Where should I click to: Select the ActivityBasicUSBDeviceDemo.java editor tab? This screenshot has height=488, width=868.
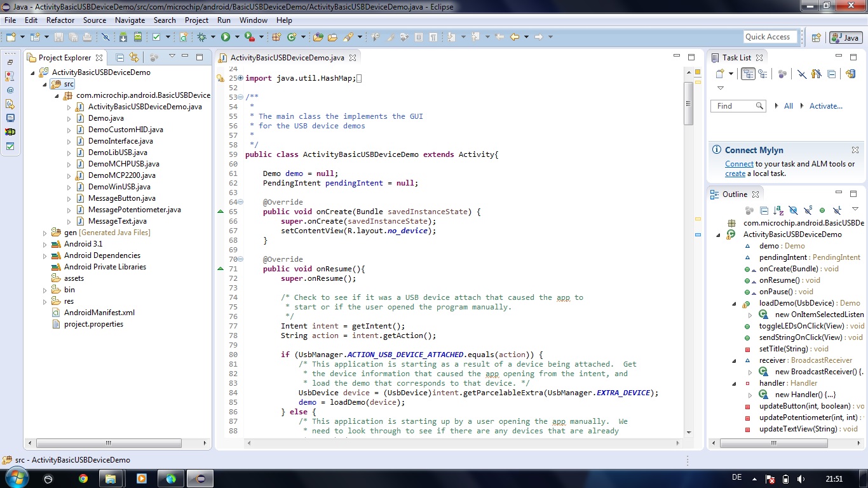pyautogui.click(x=287, y=57)
